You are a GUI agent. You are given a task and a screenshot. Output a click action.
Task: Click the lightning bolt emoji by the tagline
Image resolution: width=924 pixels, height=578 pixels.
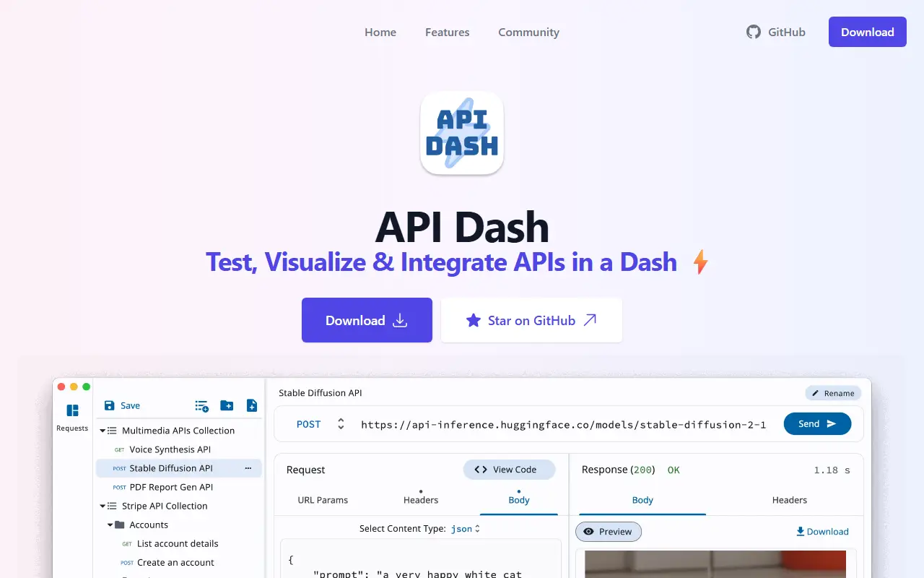(x=700, y=262)
